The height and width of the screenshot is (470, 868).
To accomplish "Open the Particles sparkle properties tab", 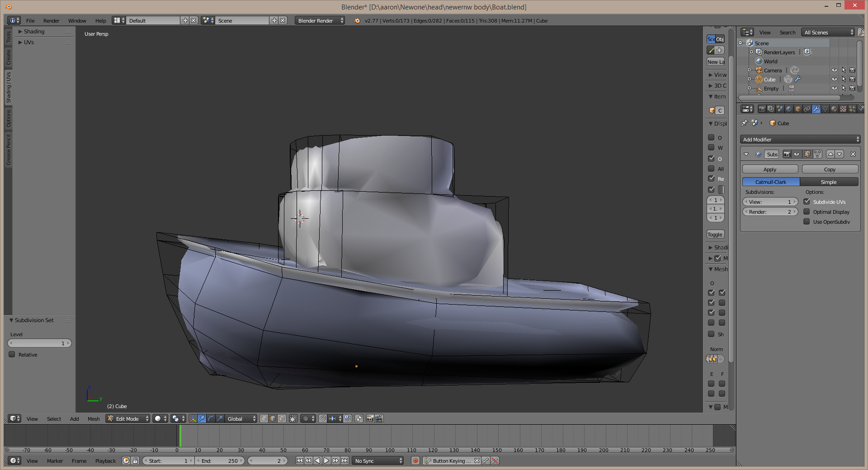I will tap(852, 109).
